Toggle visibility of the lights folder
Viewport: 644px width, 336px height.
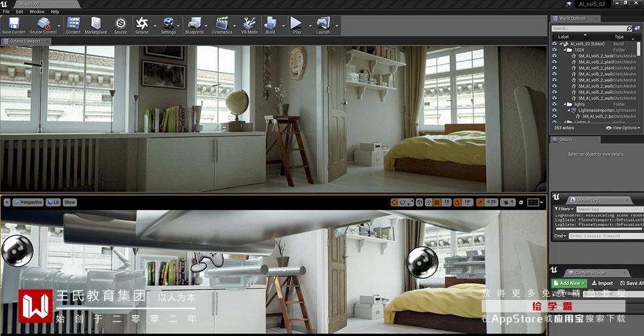tap(554, 105)
